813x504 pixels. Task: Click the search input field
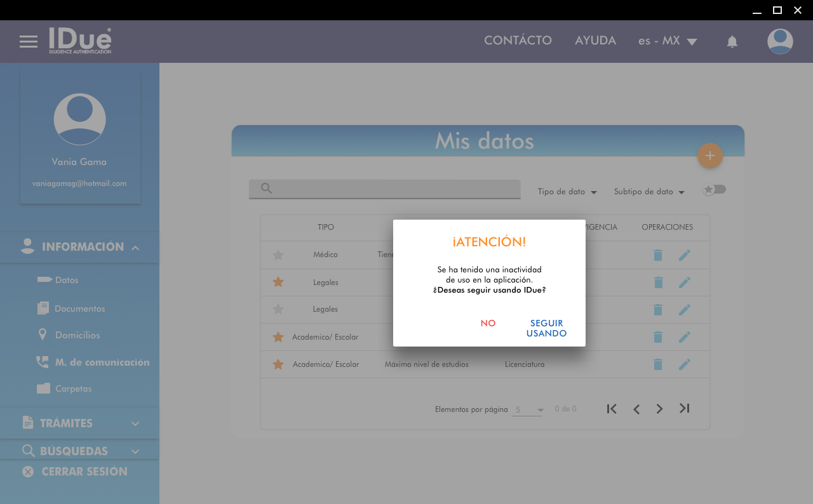(x=394, y=189)
